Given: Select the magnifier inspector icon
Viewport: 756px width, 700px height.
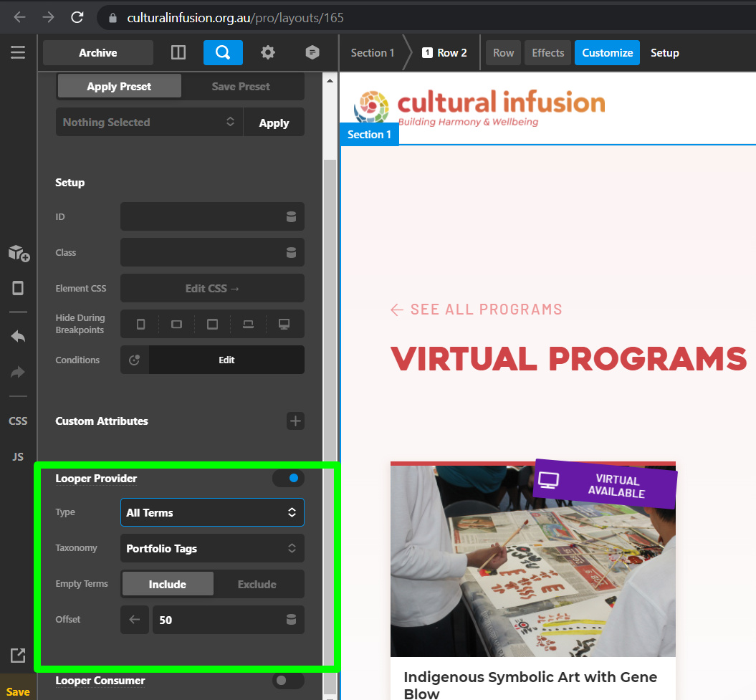Looking at the screenshot, I should coord(223,52).
